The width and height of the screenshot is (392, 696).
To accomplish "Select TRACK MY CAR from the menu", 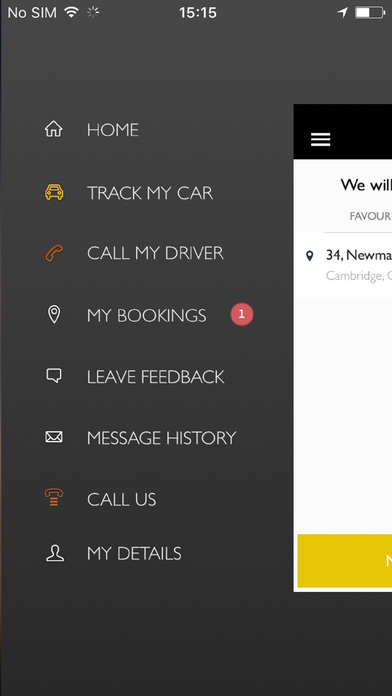I will coord(150,193).
